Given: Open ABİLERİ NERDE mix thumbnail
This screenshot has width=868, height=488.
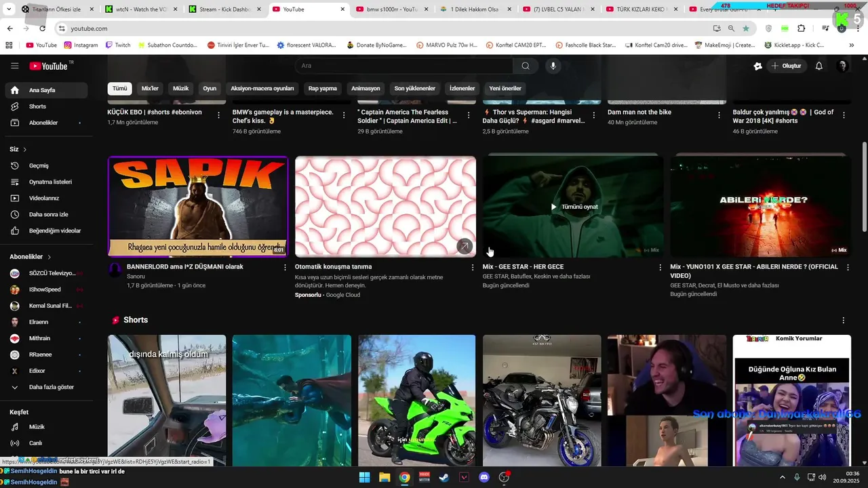Looking at the screenshot, I should [x=760, y=207].
